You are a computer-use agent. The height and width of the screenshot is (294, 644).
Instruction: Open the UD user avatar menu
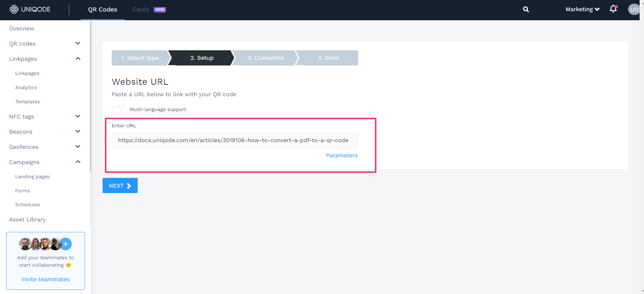click(x=634, y=9)
